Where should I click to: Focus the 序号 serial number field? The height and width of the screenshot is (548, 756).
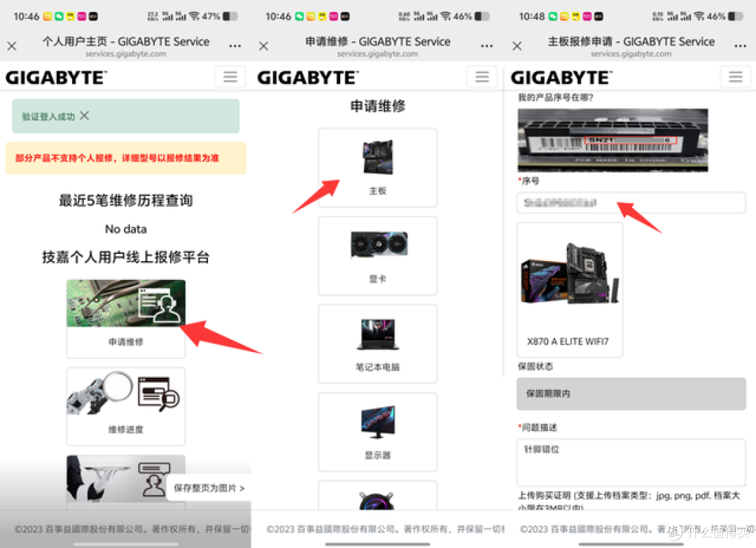point(631,203)
